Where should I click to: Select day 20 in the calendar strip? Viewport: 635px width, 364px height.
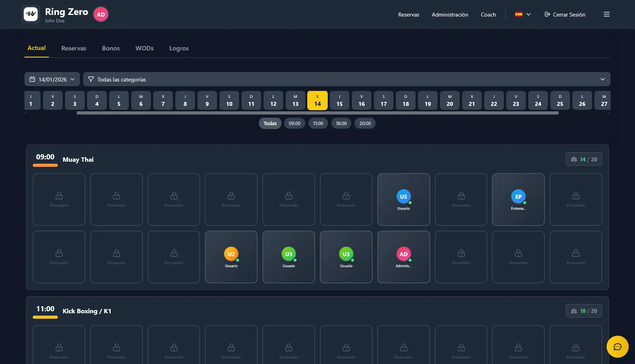[x=449, y=101]
